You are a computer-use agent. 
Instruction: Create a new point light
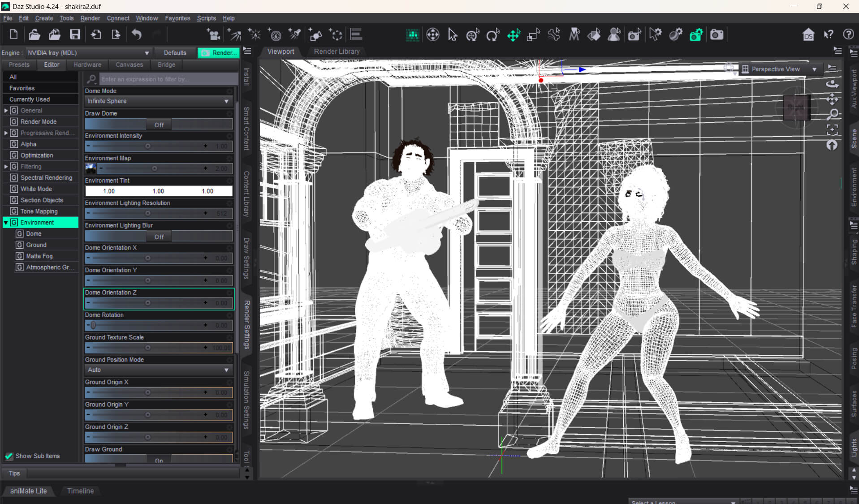point(255,34)
